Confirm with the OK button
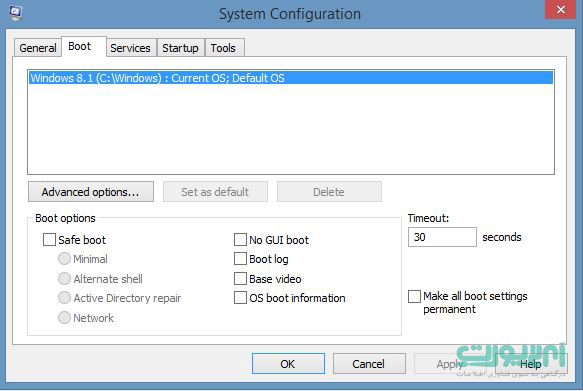Viewport: 583px width, 391px height. coord(288,363)
